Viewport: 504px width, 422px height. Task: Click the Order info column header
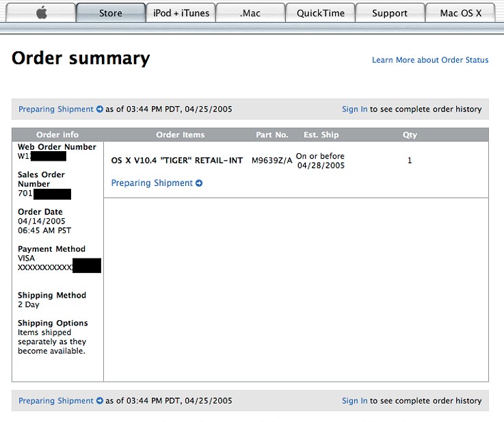click(57, 135)
